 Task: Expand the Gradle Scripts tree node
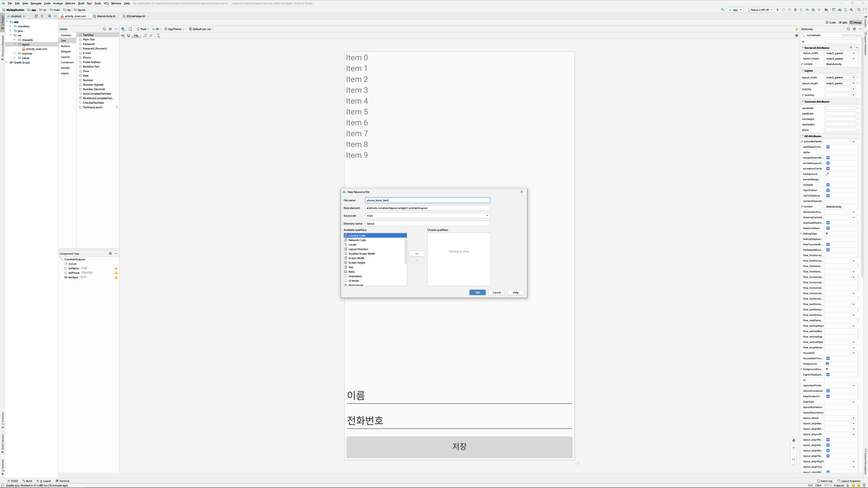coord(7,63)
